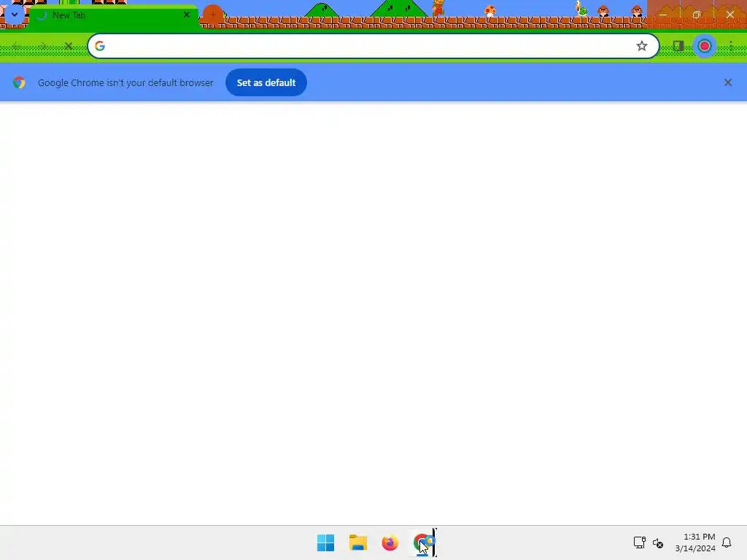Open the Chrome profile avatar
The width and height of the screenshot is (747, 560).
[705, 46]
